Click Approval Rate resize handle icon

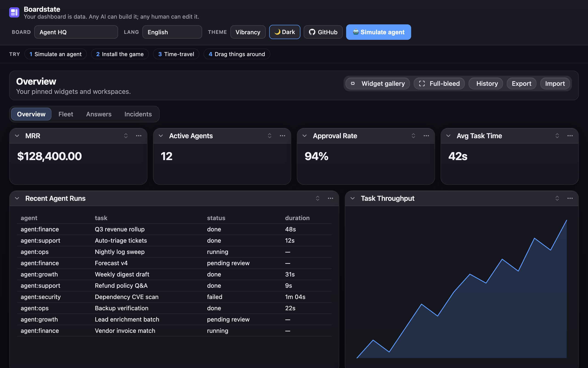click(x=413, y=136)
